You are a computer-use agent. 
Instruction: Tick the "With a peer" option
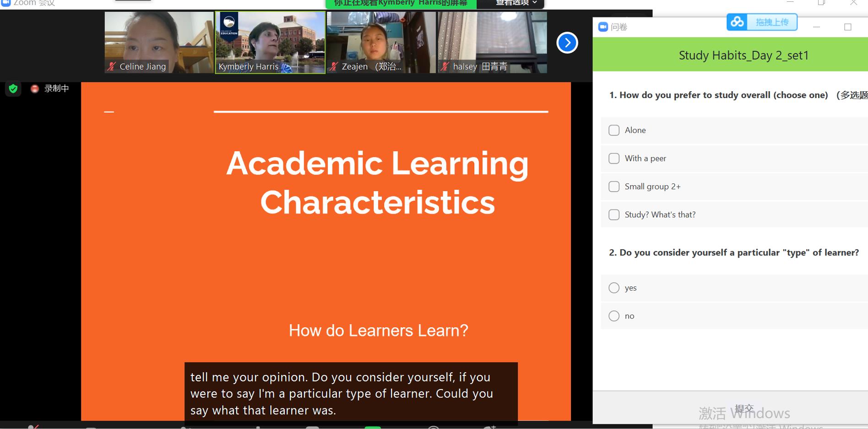coord(614,159)
